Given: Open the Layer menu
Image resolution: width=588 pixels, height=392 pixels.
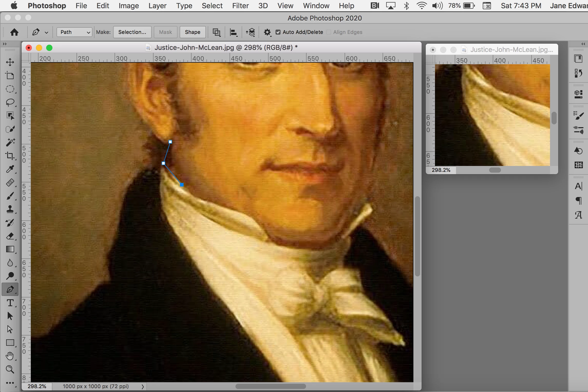Looking at the screenshot, I should (x=157, y=6).
